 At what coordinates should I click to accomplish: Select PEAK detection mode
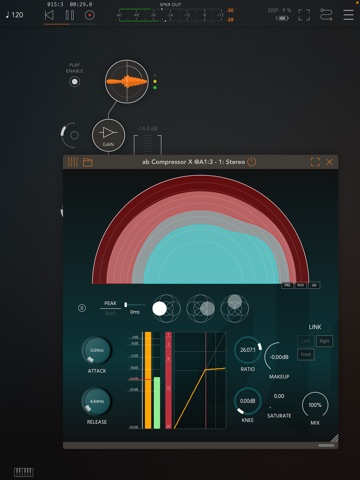[x=110, y=303]
